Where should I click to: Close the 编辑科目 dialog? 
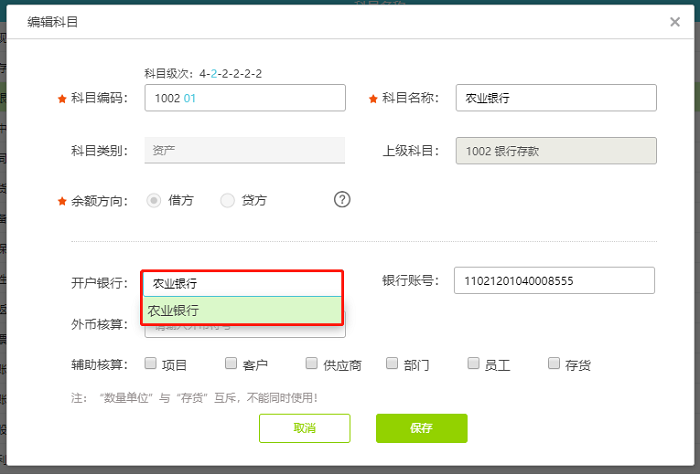tap(675, 22)
